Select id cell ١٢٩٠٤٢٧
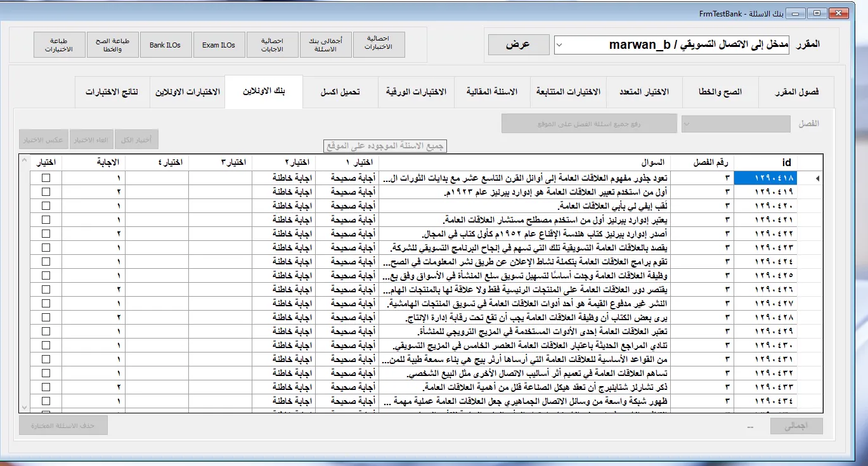Image resolution: width=868 pixels, height=466 pixels. click(765, 304)
